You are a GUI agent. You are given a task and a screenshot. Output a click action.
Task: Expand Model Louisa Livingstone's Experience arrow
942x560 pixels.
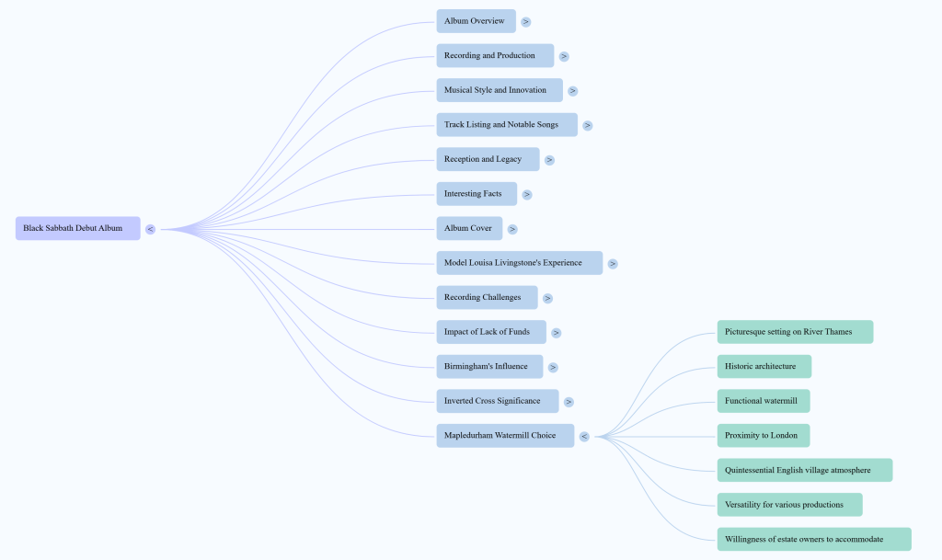coord(612,264)
